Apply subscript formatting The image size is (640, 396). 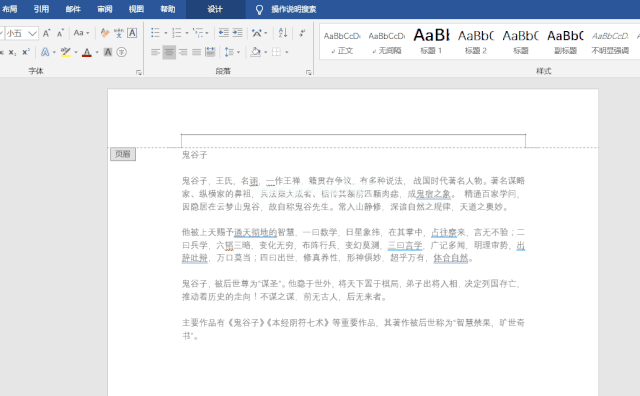(13, 52)
